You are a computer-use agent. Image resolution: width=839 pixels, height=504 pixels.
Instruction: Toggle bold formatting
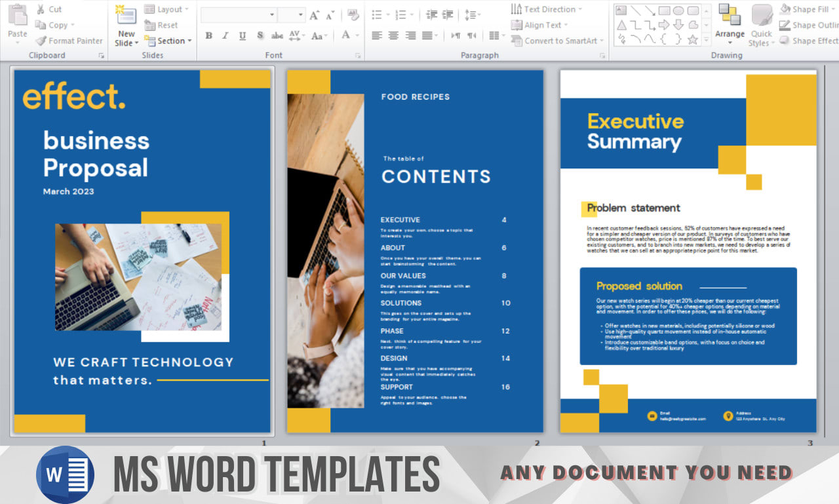208,36
